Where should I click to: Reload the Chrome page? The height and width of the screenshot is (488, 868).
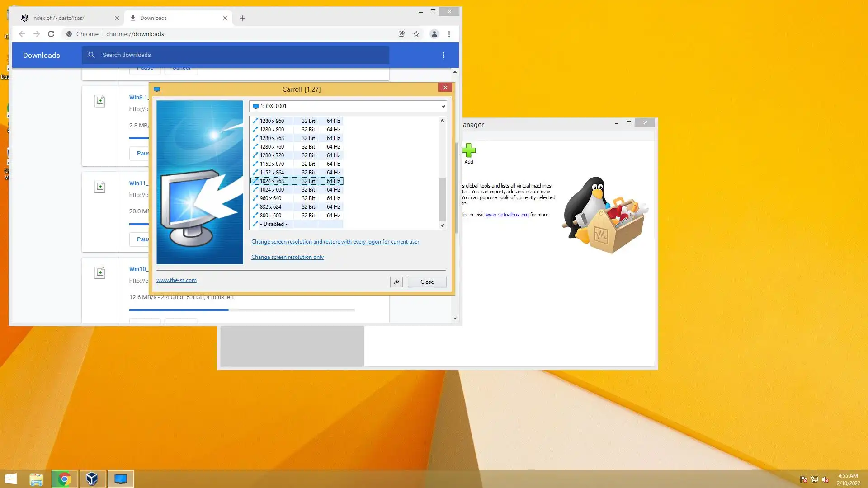click(x=51, y=34)
